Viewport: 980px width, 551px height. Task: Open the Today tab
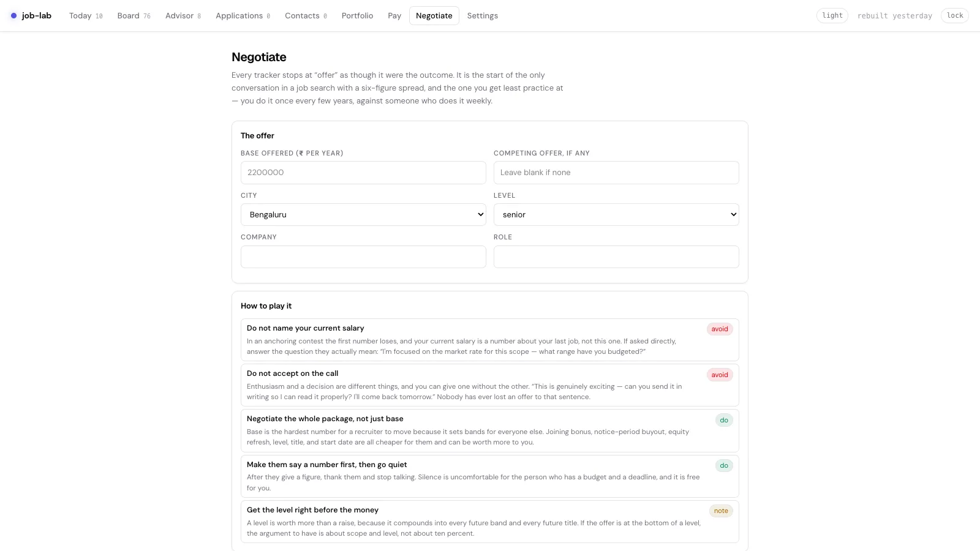[x=86, y=16]
